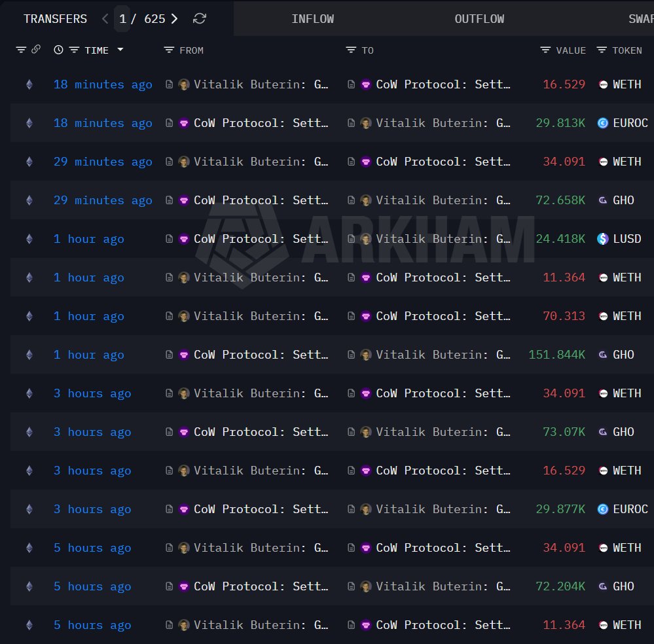Viewport: 654px width, 644px height.
Task: Switch to the OUTFLOW tab
Action: [x=479, y=19]
